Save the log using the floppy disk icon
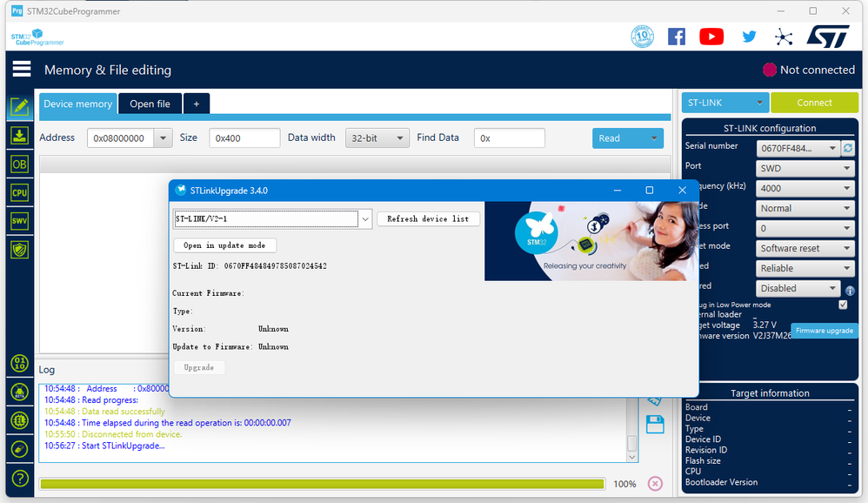Screen dimensions: 868x503 655,425
